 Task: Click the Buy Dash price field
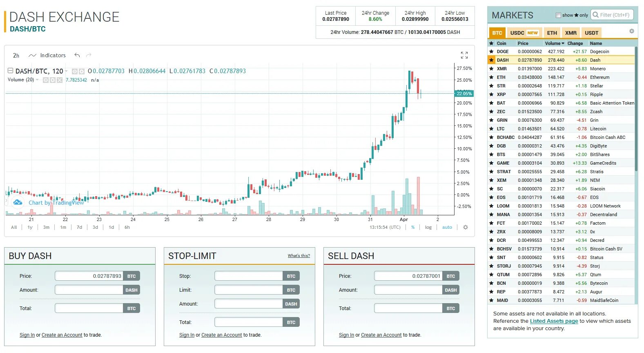click(89, 276)
